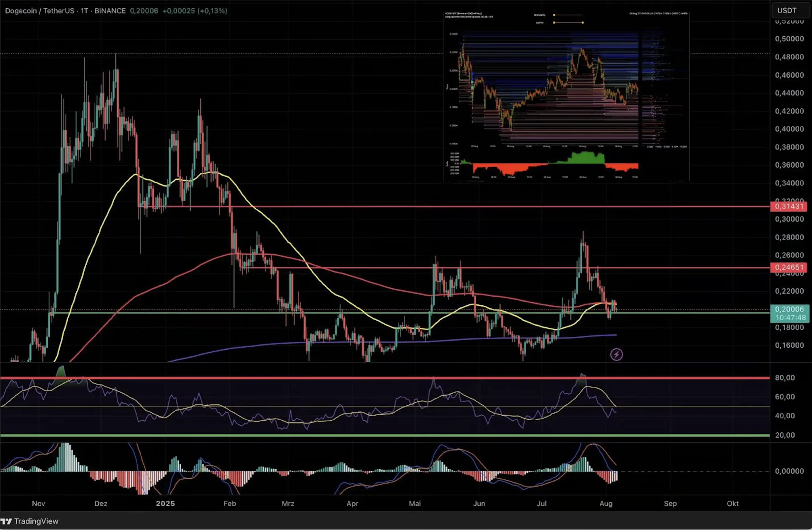Open the 1T timeframe selector in header
The image size is (812, 530).
(85, 11)
